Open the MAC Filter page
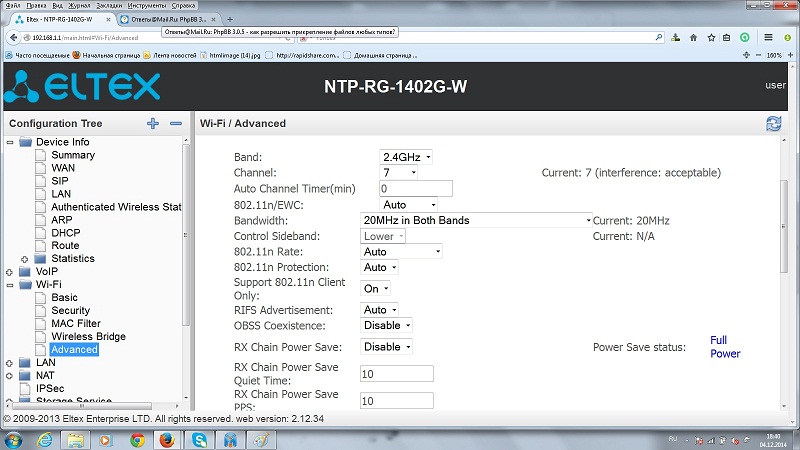Screen dimensions: 800x450 coord(76,323)
